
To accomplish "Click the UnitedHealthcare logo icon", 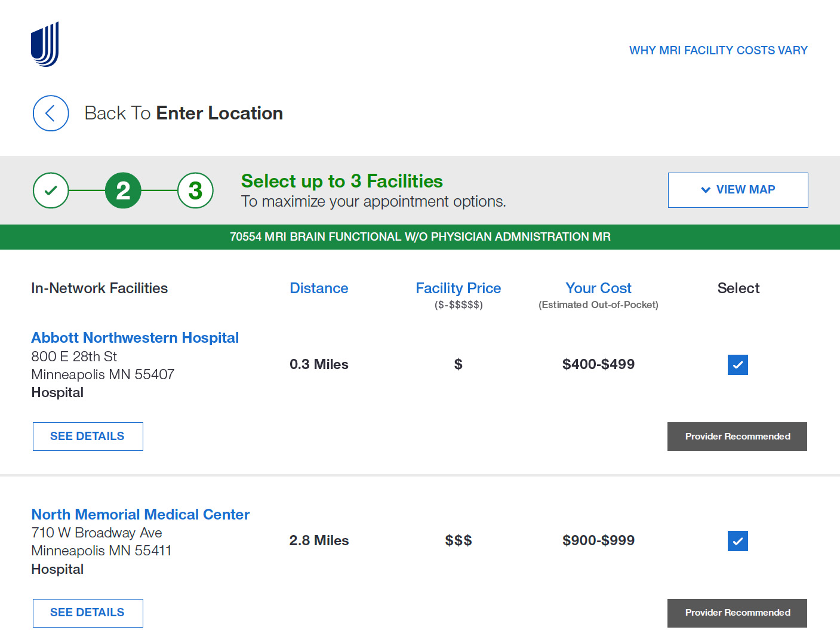I will [x=45, y=44].
